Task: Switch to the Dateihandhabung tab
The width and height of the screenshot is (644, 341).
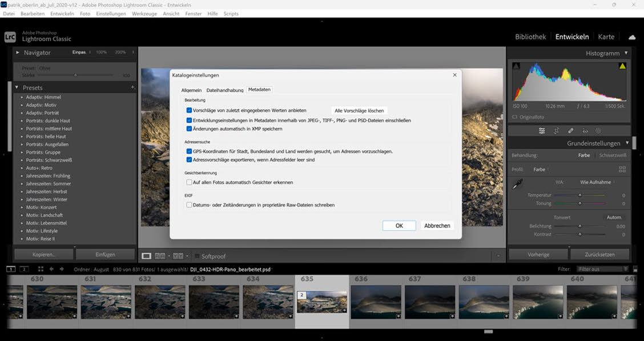Action: tap(224, 90)
